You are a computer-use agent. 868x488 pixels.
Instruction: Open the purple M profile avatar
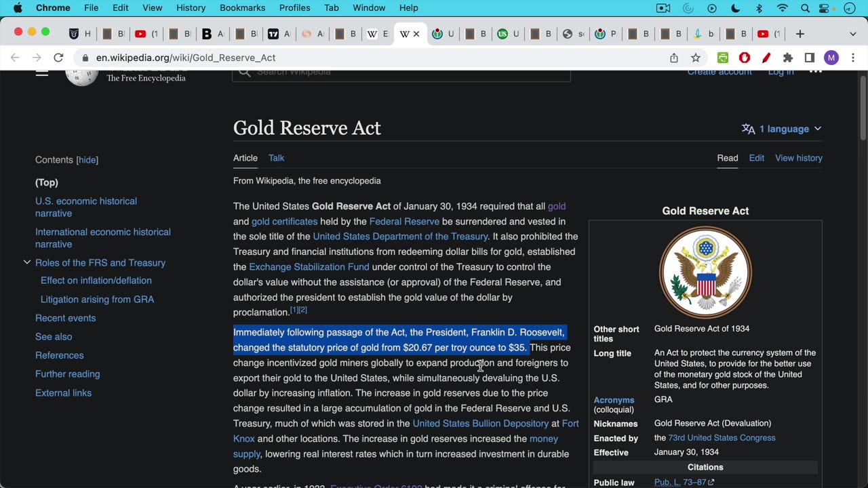[831, 58]
